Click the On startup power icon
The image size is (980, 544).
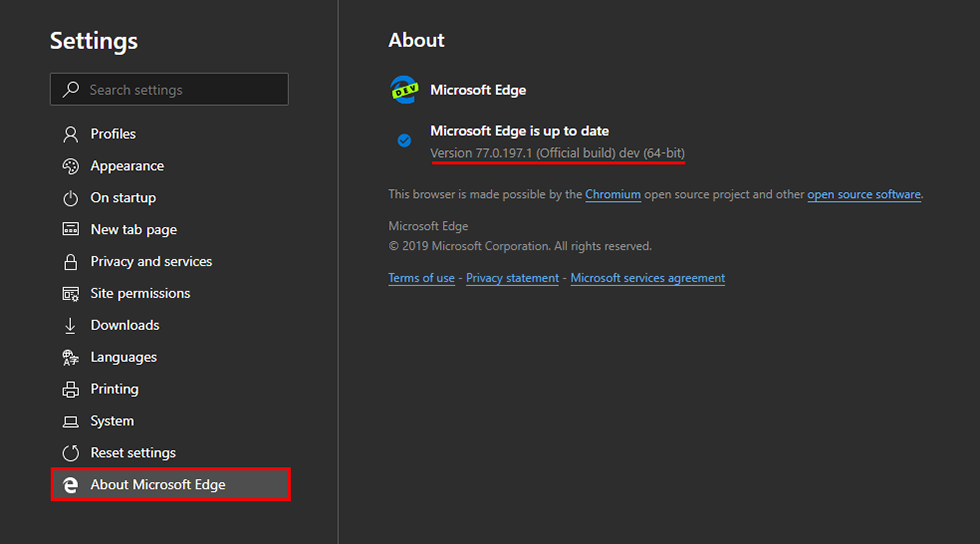coord(71,198)
